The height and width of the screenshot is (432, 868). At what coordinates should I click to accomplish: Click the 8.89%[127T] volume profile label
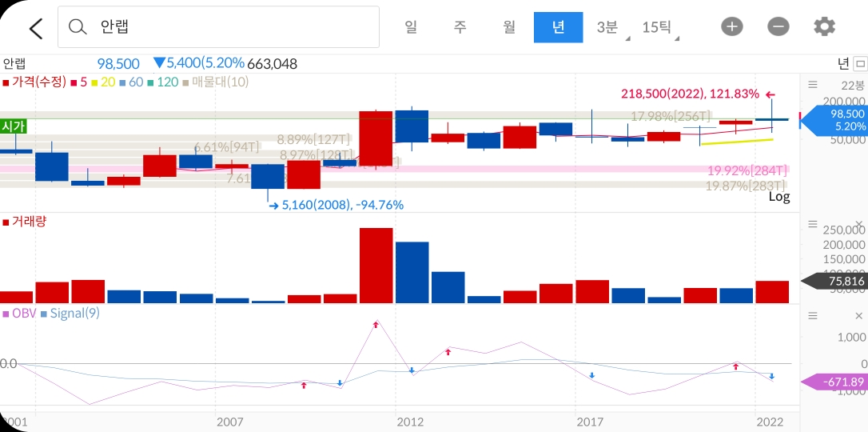point(314,139)
